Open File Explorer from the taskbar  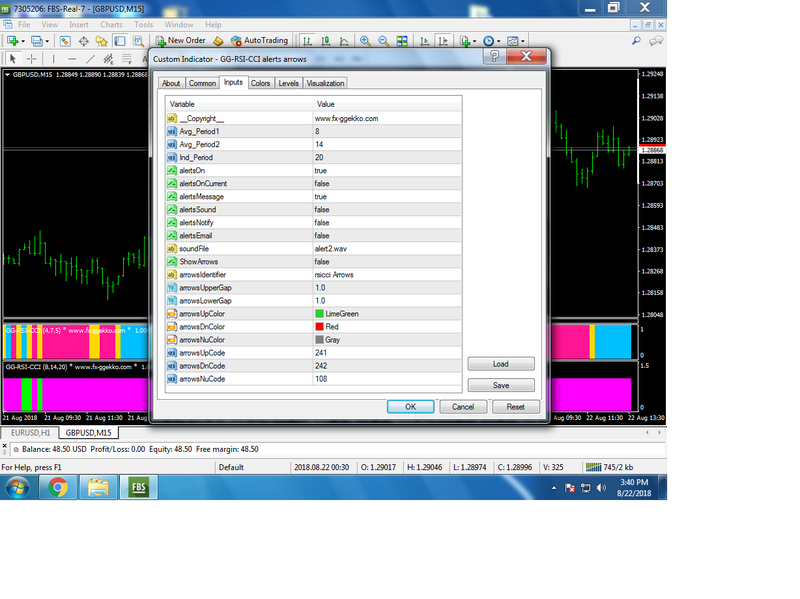coord(98,487)
